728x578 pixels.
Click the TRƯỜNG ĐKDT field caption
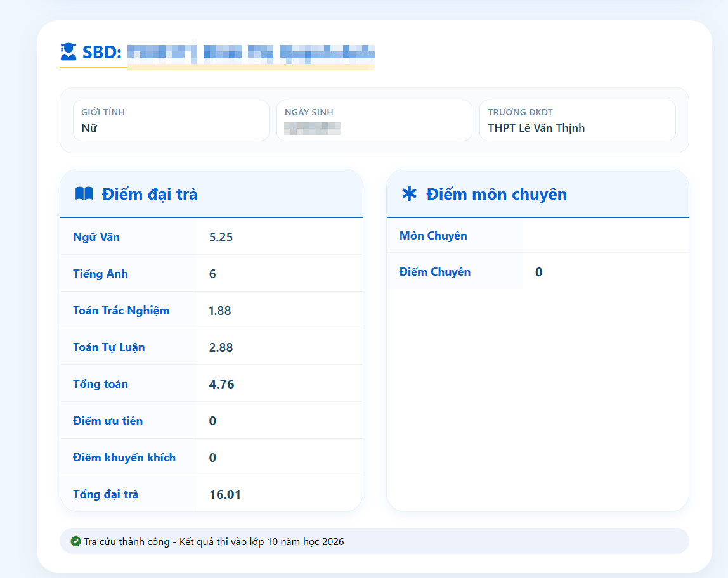point(520,112)
